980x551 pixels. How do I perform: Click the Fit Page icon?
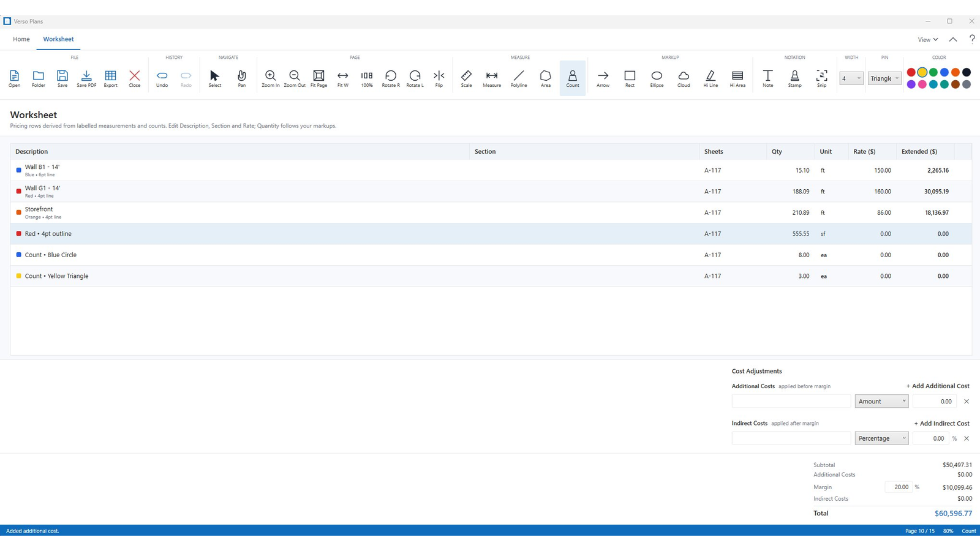pos(318,78)
